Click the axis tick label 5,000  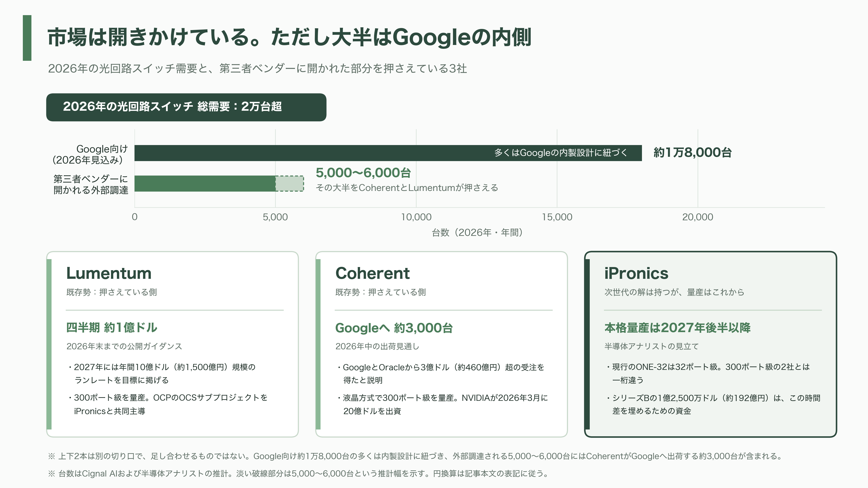[x=275, y=217]
